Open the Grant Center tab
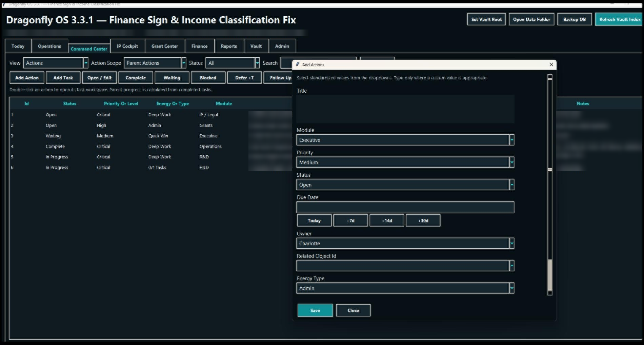Screen dimensions: 644x345 (x=165, y=46)
